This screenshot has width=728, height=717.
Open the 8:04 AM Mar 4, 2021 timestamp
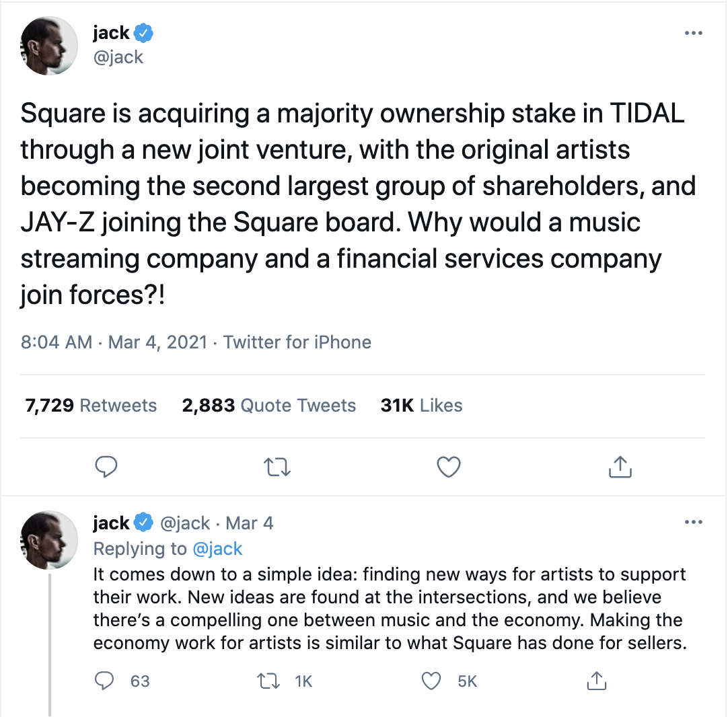114,342
